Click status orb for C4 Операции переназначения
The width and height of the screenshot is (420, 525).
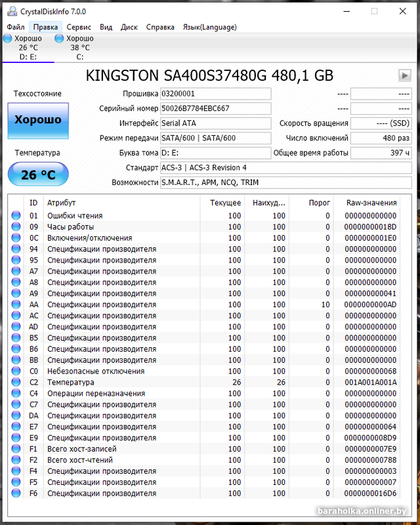pyautogui.click(x=16, y=392)
